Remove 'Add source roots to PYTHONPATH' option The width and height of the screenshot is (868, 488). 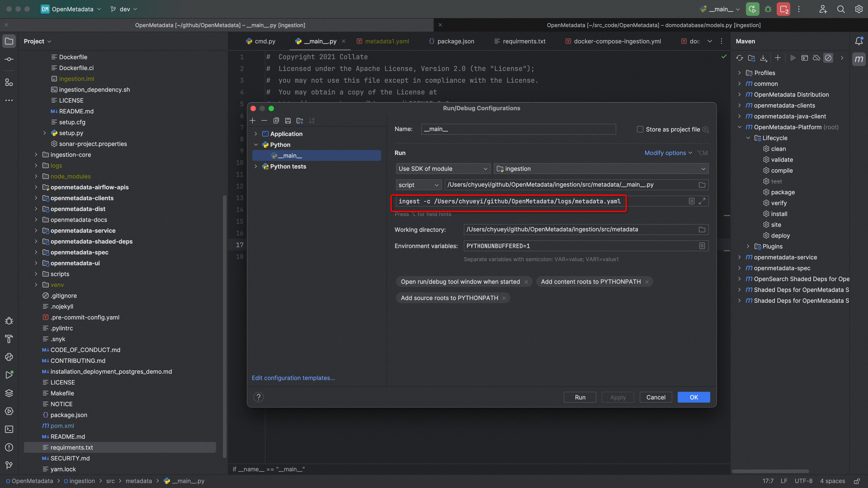[x=504, y=298]
